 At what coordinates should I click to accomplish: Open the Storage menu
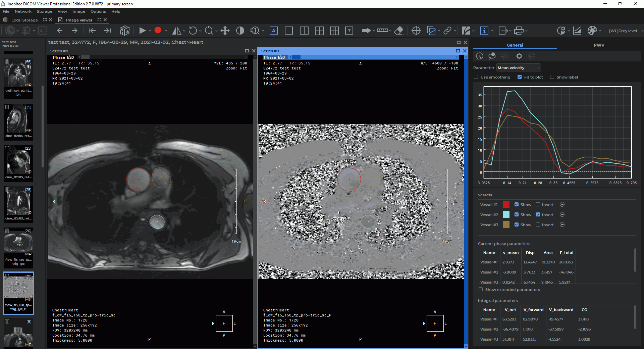point(45,11)
